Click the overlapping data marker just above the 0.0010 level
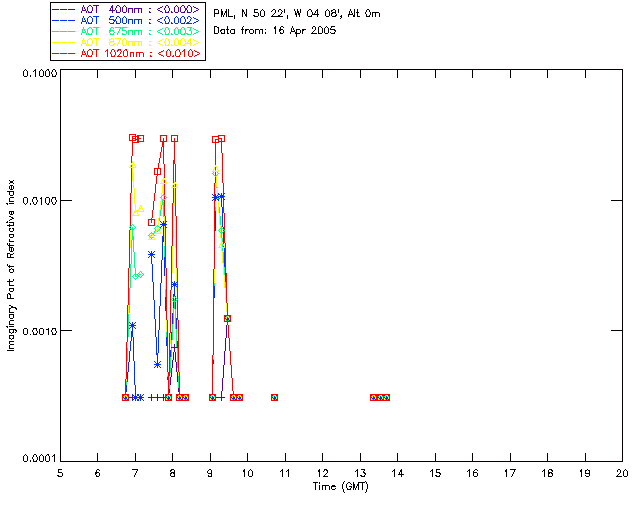 click(227, 318)
